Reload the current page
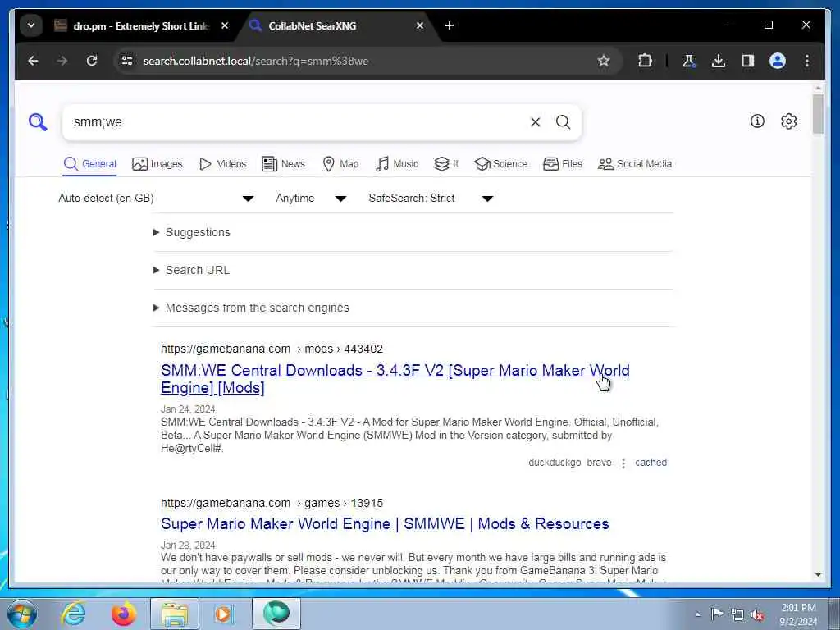Viewport: 840px width, 630px height. (92, 61)
